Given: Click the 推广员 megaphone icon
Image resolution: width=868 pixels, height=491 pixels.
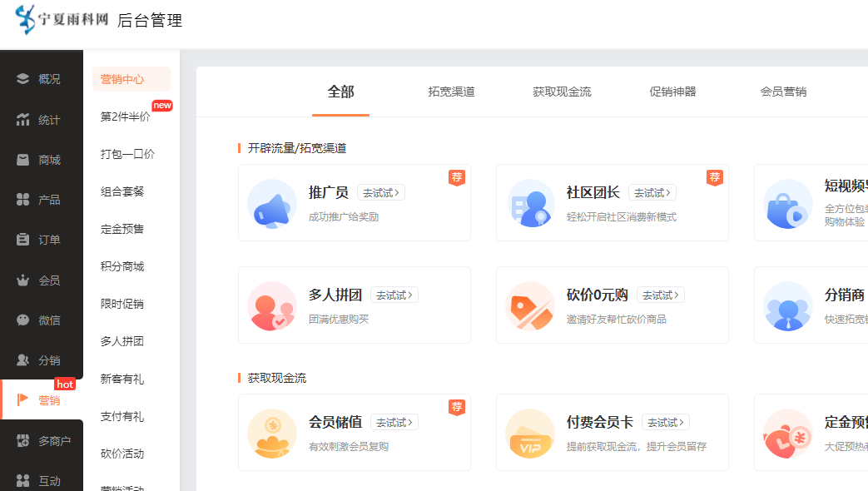Looking at the screenshot, I should (272, 203).
